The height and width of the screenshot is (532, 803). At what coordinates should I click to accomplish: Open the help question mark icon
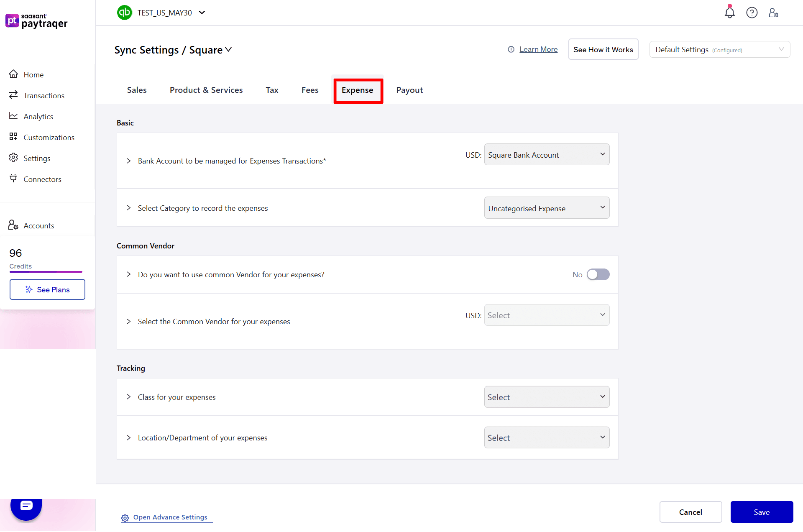(752, 13)
